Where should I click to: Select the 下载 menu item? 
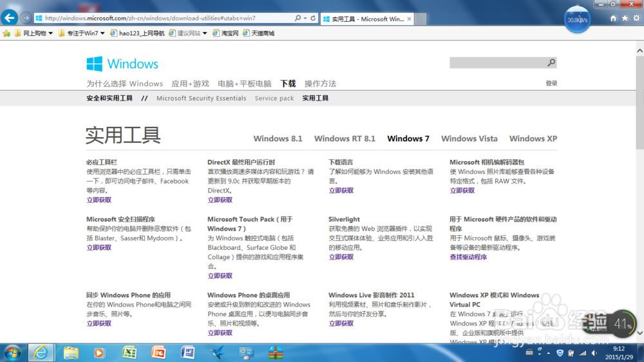pyautogui.click(x=288, y=83)
